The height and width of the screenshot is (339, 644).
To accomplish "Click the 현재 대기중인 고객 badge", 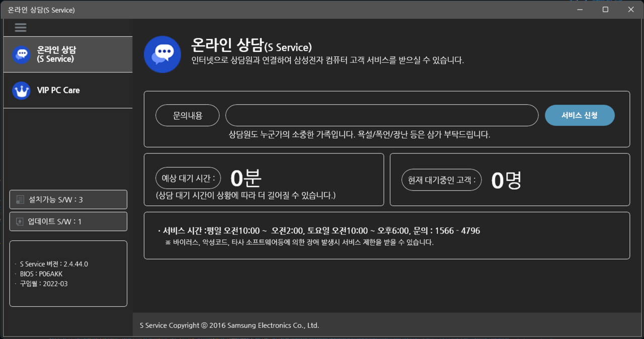I will pos(441,180).
